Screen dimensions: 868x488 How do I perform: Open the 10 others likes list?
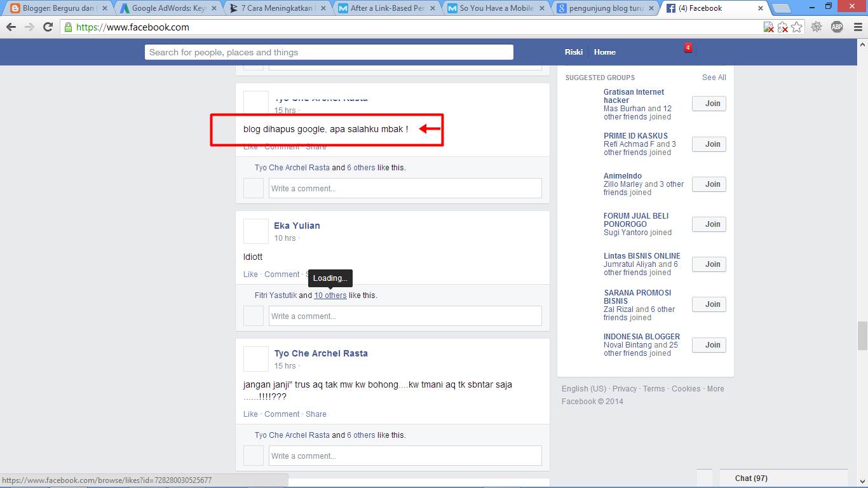(330, 295)
